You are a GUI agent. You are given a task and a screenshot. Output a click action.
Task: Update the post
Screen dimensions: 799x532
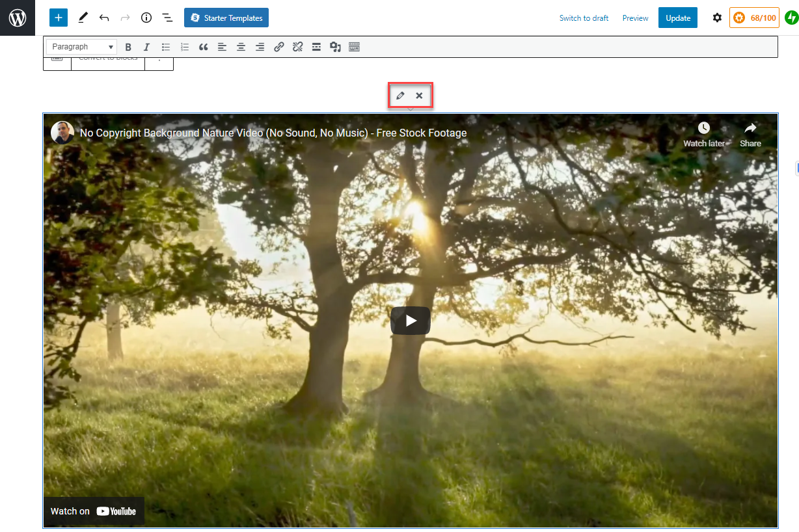pyautogui.click(x=677, y=18)
